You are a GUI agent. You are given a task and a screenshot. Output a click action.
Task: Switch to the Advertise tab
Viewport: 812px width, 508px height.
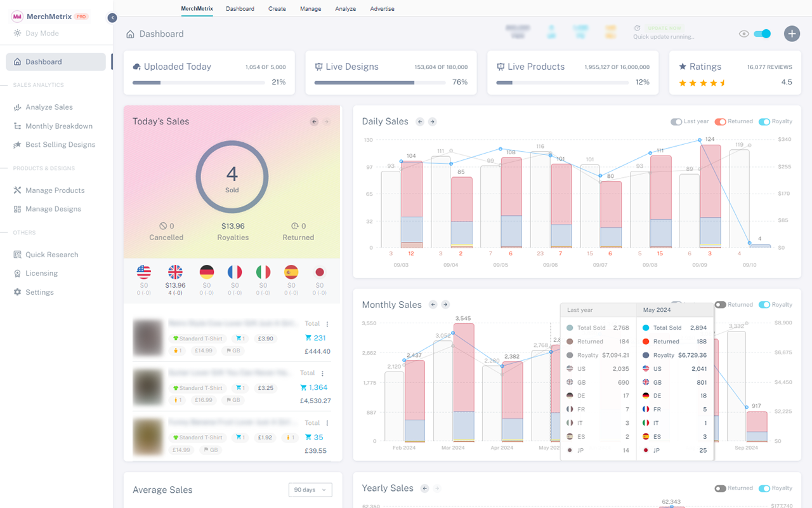(x=382, y=8)
